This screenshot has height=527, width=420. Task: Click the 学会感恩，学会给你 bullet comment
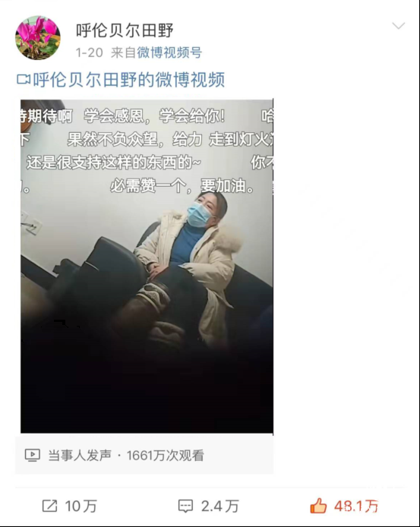pyautogui.click(x=154, y=116)
